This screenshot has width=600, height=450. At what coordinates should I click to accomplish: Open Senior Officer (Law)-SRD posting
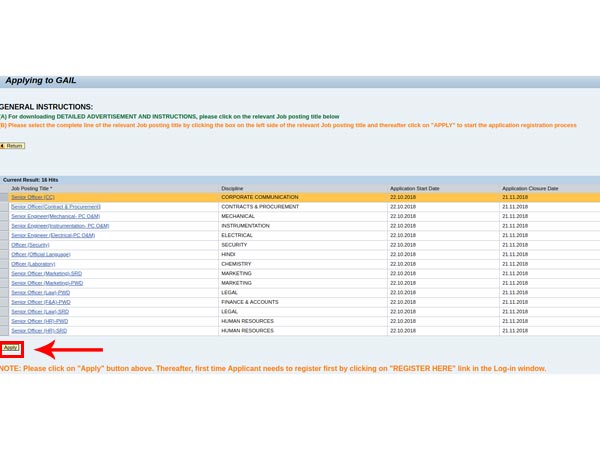coord(40,312)
